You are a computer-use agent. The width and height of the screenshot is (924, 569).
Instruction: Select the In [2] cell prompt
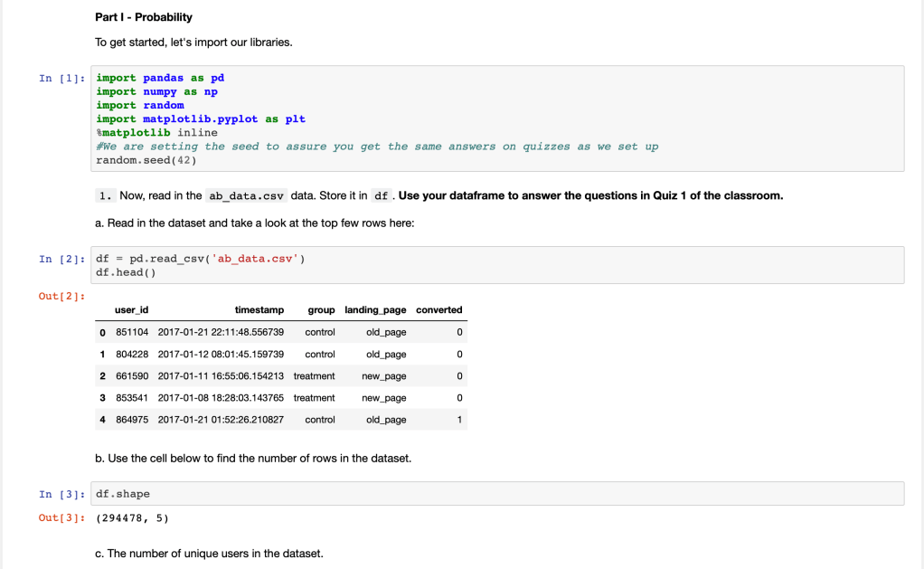[61, 260]
